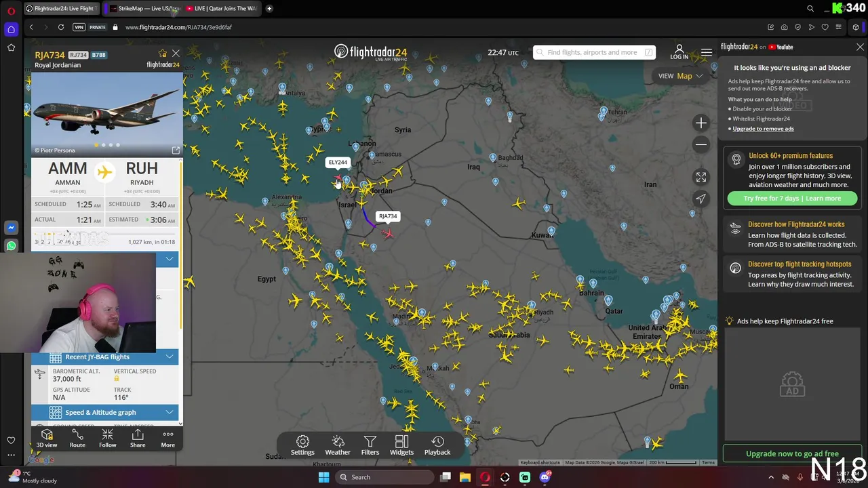Open the Widgets panel

click(x=401, y=445)
